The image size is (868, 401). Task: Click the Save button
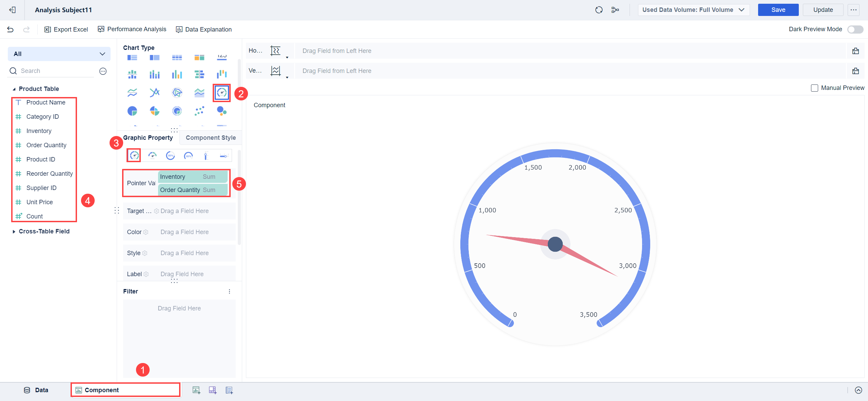click(x=778, y=10)
